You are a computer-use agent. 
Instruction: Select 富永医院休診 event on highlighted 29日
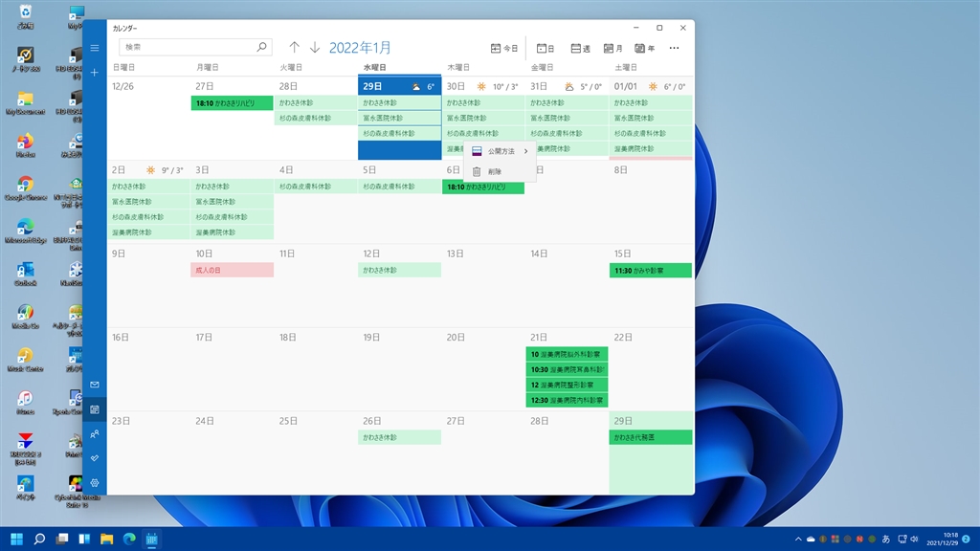(x=399, y=118)
